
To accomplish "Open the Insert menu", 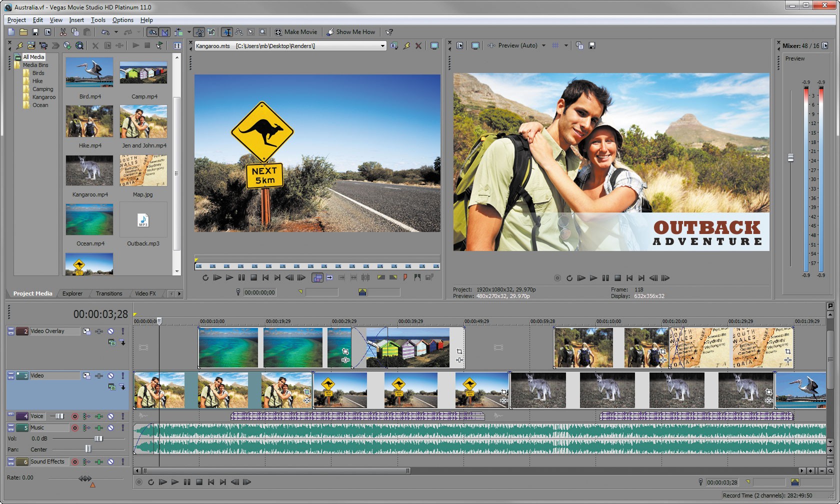I will point(76,20).
